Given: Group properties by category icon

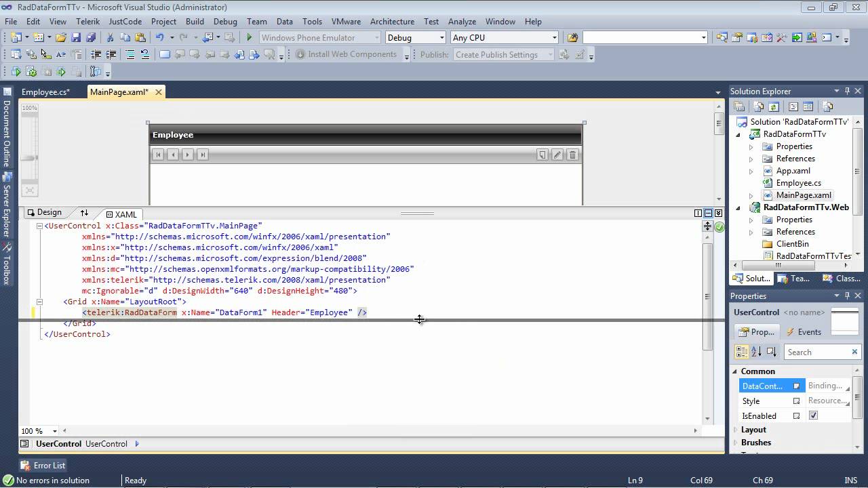Looking at the screenshot, I should 742,352.
